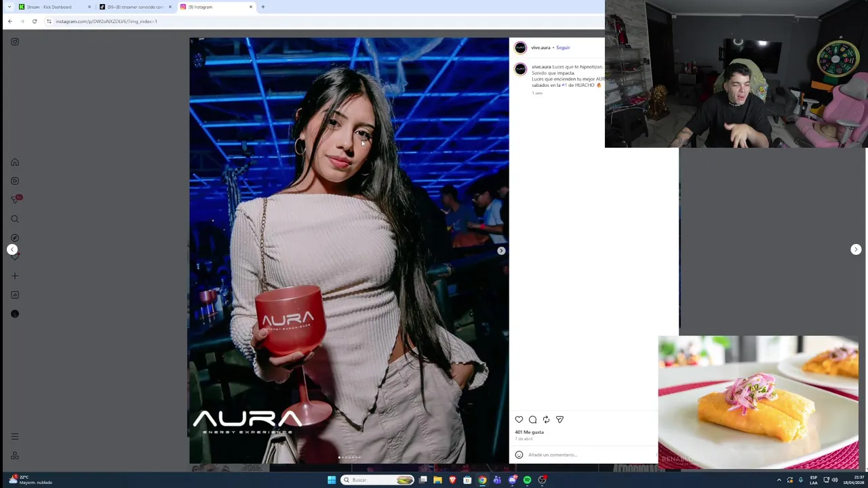Go back with the browser arrow
868x488 pixels.
click(x=10, y=21)
